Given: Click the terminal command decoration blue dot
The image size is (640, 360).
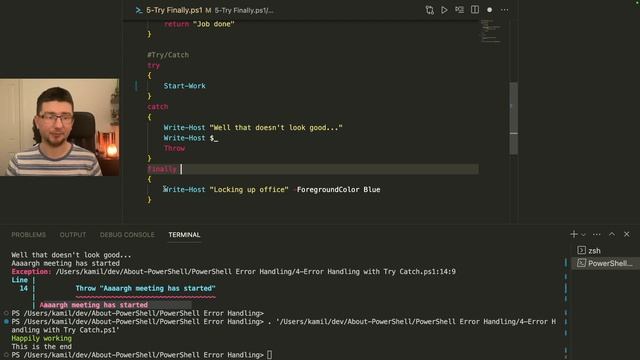Looking at the screenshot, I should tap(6, 322).
